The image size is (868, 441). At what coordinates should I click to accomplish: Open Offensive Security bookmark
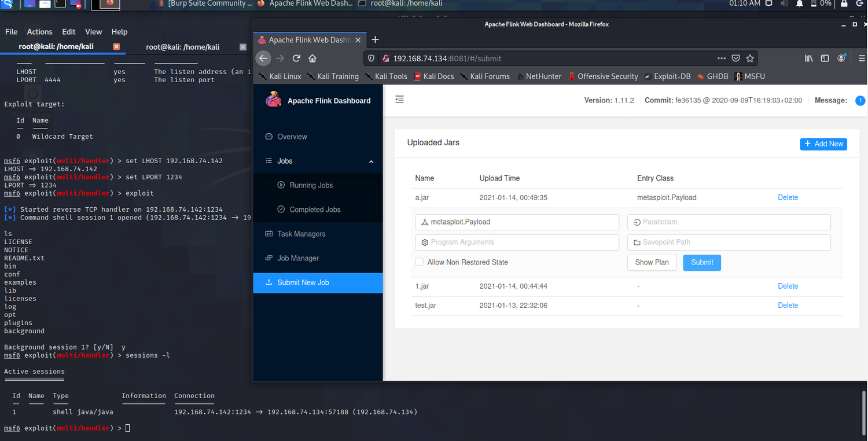603,76
